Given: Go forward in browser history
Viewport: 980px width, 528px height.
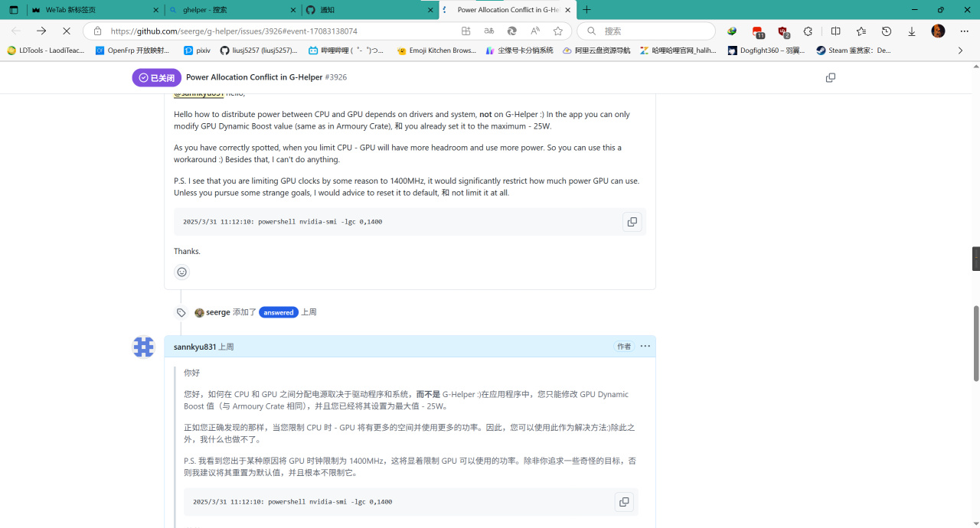Looking at the screenshot, I should 41,31.
